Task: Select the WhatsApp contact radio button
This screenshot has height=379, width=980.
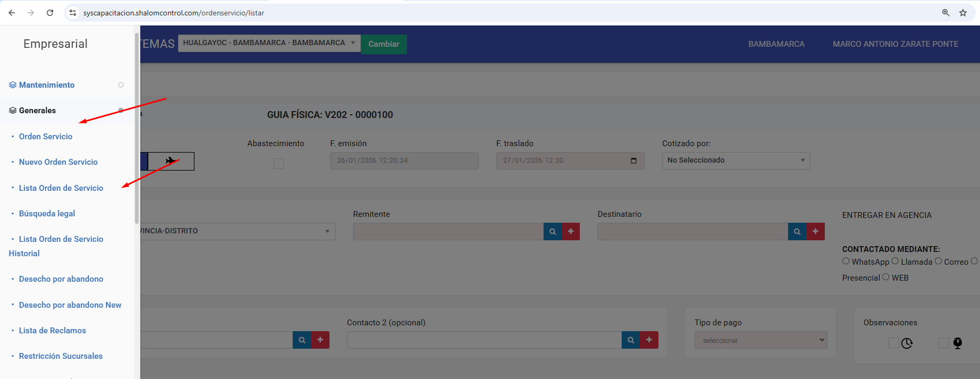Action: point(846,261)
